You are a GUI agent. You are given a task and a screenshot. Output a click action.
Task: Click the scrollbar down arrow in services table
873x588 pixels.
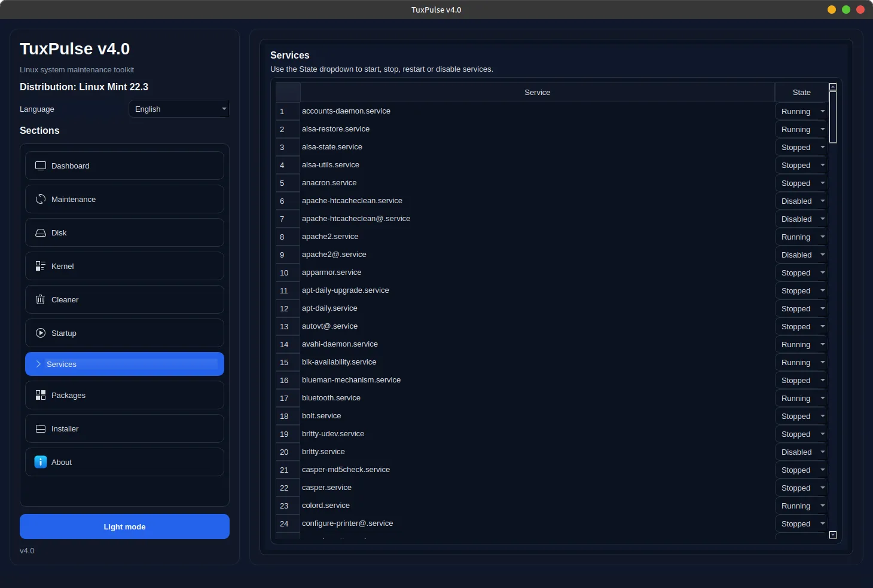coord(833,535)
